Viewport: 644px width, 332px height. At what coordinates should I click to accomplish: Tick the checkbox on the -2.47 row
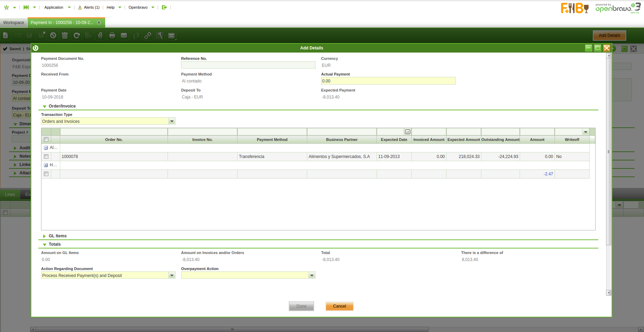[x=46, y=174]
